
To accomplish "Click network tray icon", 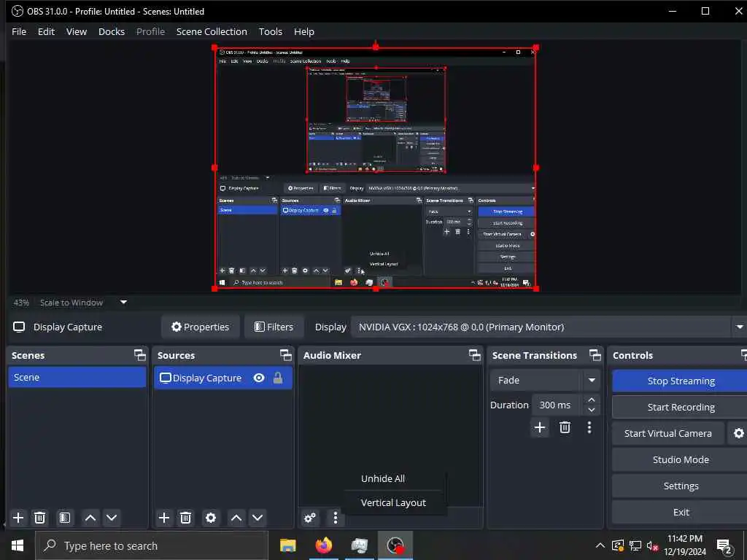I will (x=635, y=545).
